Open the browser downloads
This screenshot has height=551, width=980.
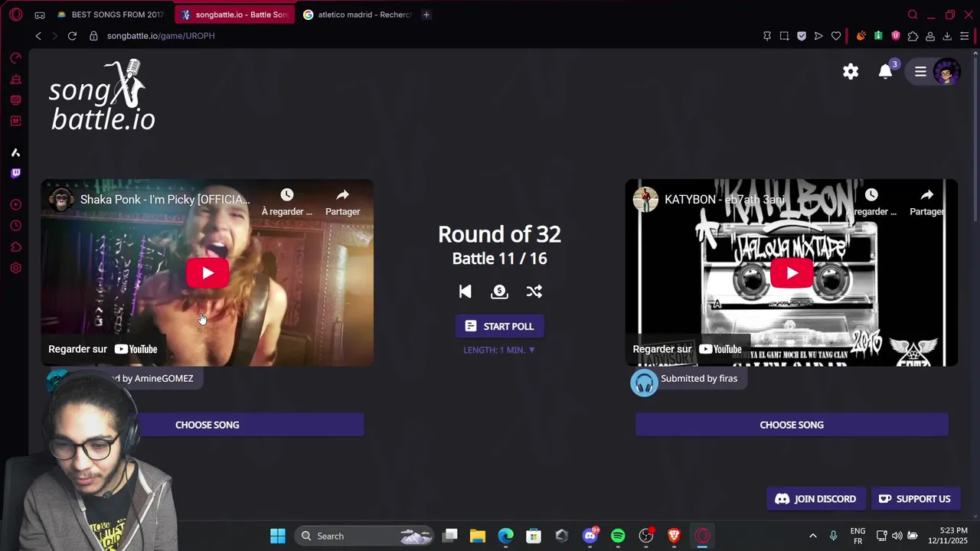click(x=947, y=36)
